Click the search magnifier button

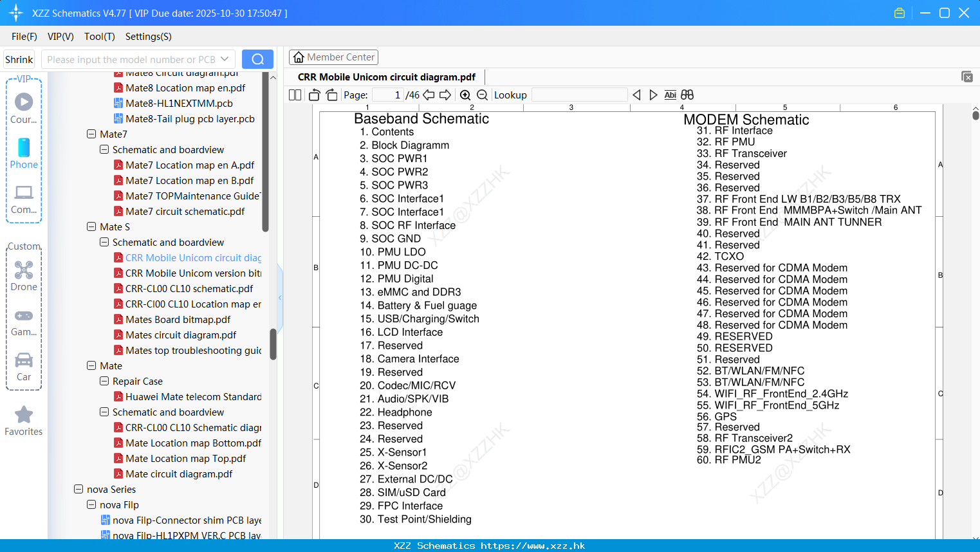tap(257, 59)
